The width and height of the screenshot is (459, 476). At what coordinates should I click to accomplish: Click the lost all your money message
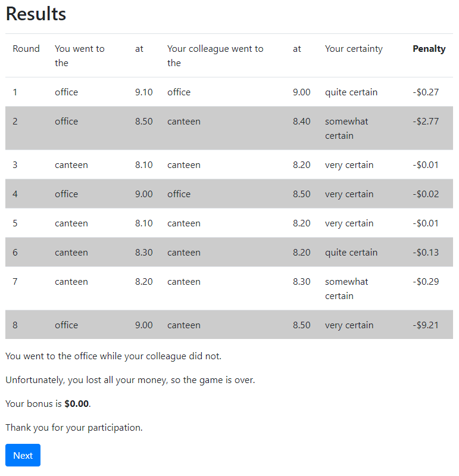(130, 380)
